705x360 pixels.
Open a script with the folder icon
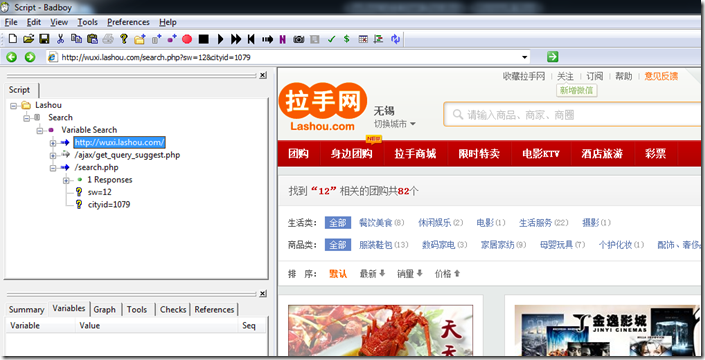coord(28,39)
